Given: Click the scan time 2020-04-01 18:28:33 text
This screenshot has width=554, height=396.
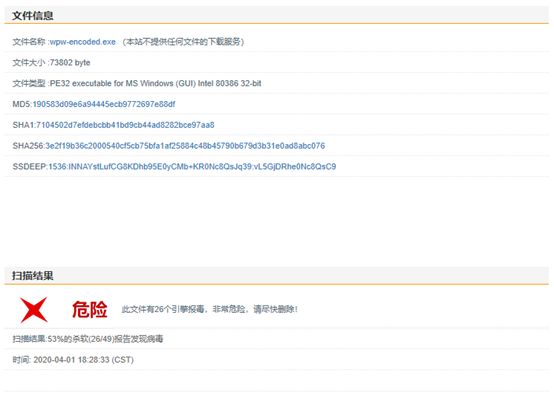Looking at the screenshot, I should coord(83,360).
